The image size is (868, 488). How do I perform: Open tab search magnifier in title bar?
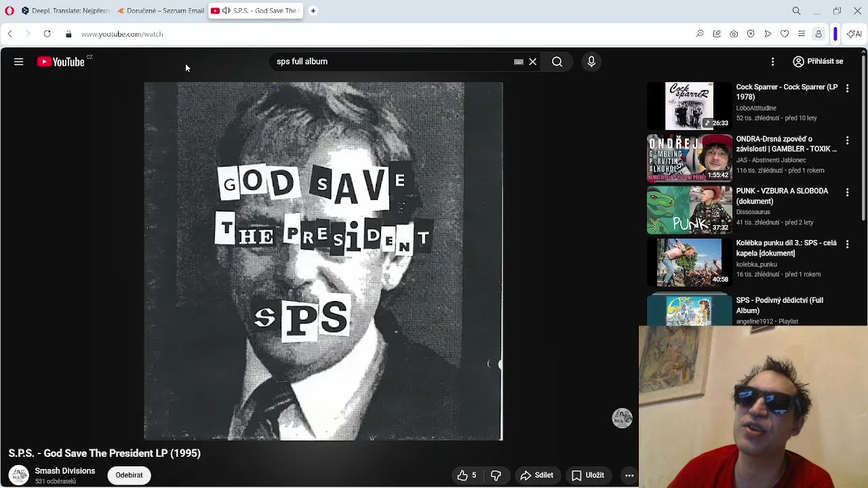[797, 11]
